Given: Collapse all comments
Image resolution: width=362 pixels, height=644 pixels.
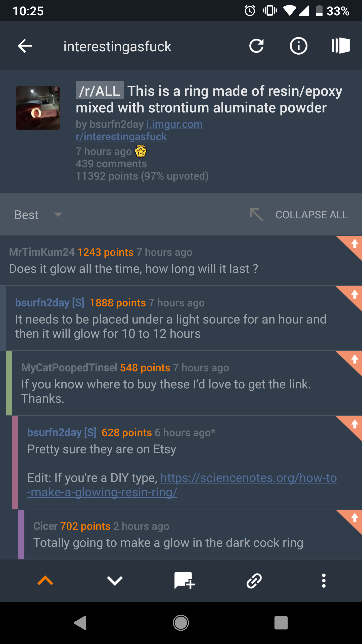Looking at the screenshot, I should [299, 215].
